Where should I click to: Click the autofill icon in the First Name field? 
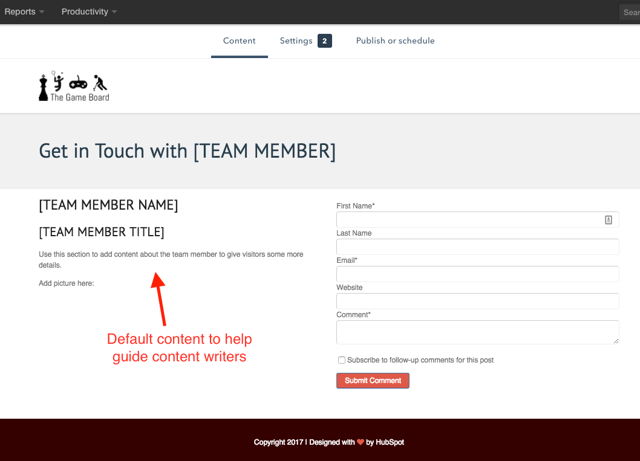tap(608, 219)
